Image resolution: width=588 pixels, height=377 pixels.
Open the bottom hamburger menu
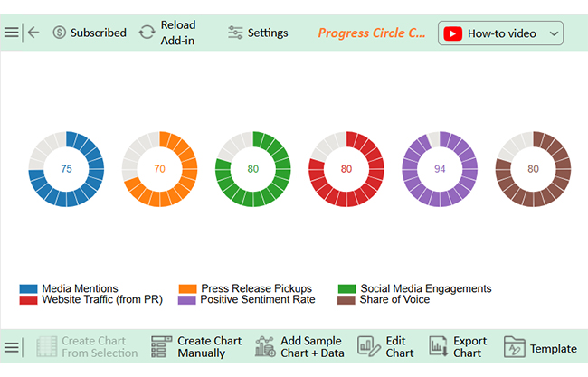[11, 347]
